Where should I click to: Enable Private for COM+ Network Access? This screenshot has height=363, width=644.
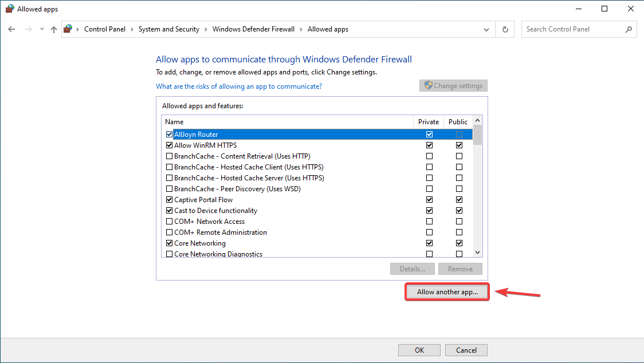429,222
